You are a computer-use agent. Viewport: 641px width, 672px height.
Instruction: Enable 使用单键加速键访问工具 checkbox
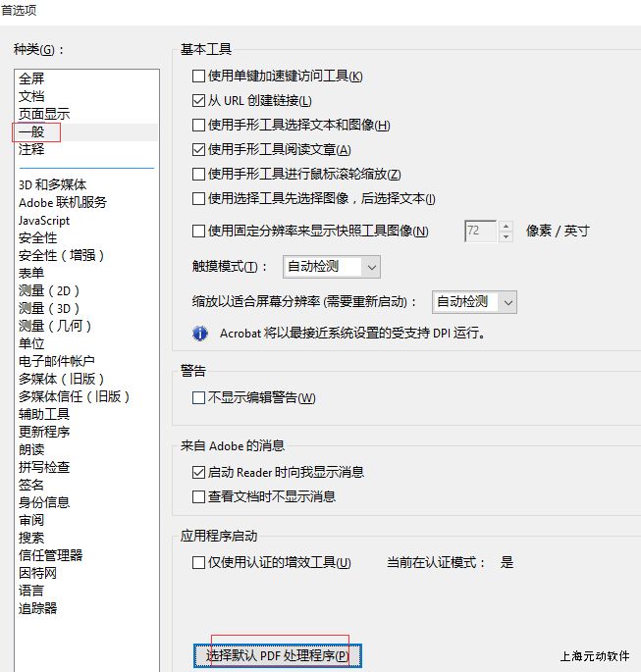[x=199, y=77]
